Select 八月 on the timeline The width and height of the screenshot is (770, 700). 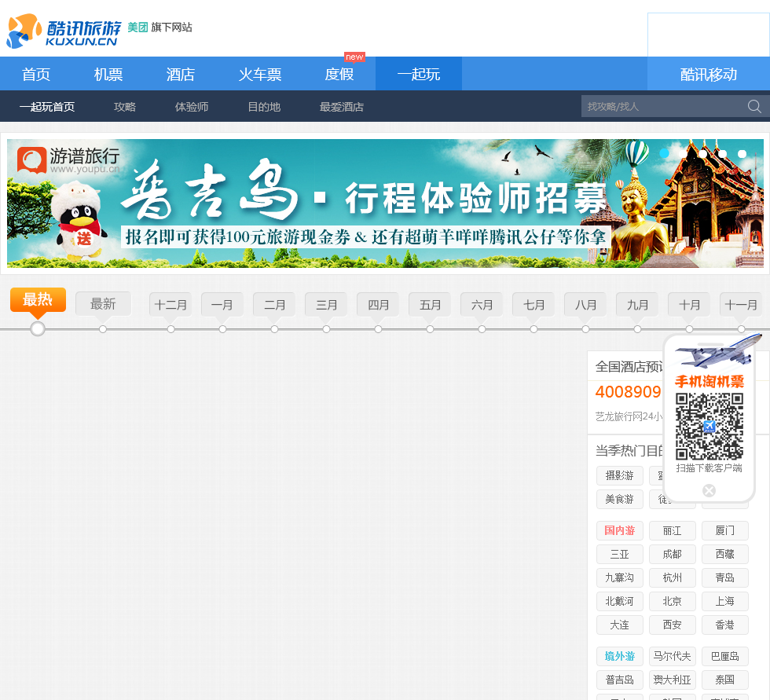[585, 305]
